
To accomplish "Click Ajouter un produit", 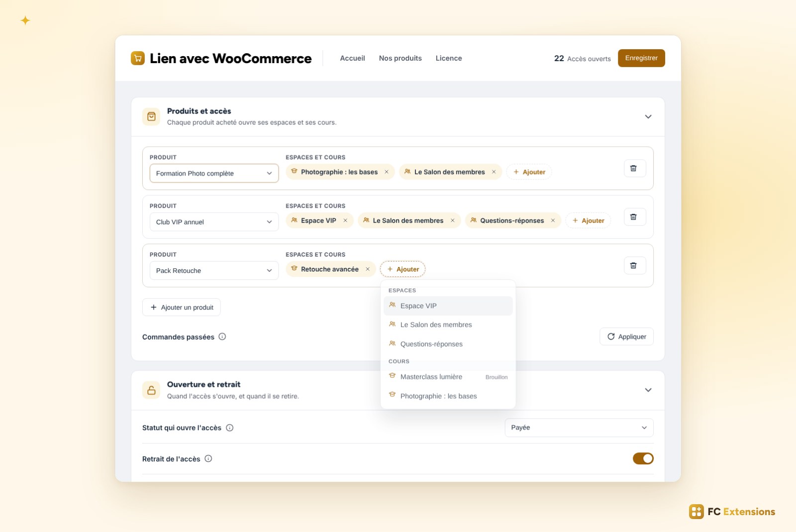I will [182, 308].
